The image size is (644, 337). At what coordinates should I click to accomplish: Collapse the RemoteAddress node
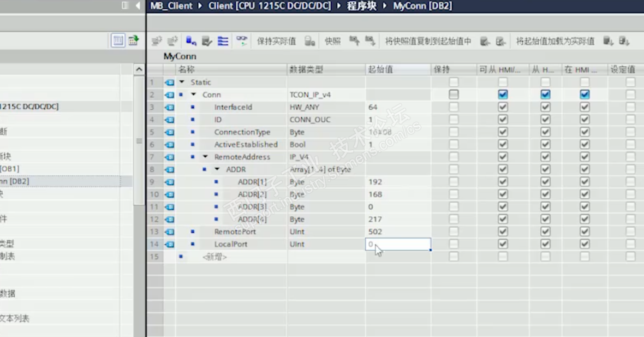[x=205, y=157]
